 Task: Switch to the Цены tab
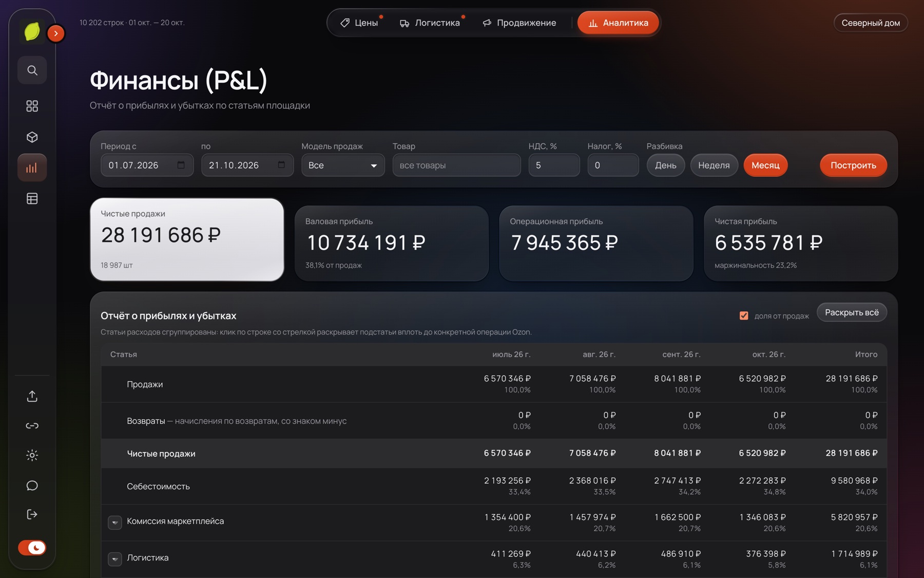(x=359, y=23)
